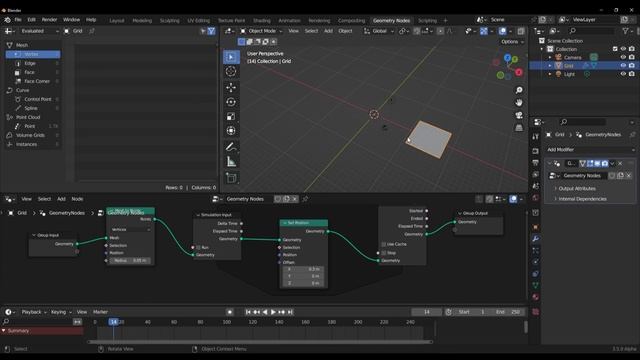The image size is (640, 360).
Task: Toggle Use Cache checkbox on Simulation Output node
Action: pos(384,244)
